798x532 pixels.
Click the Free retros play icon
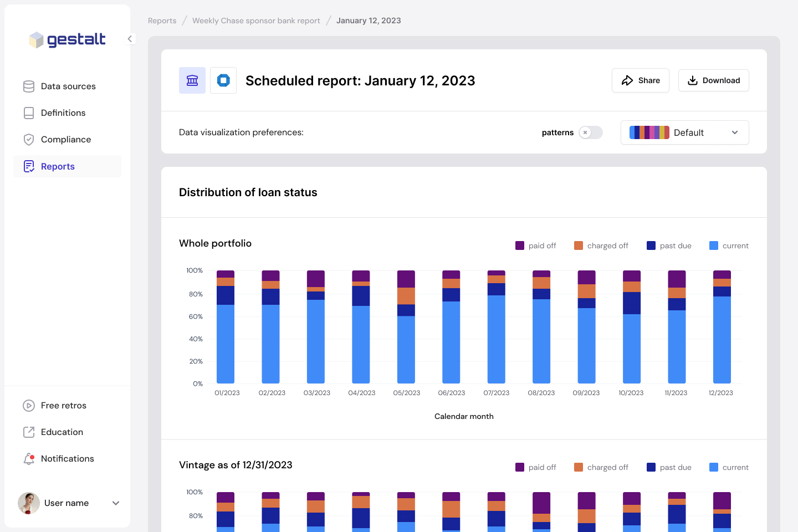click(29, 405)
